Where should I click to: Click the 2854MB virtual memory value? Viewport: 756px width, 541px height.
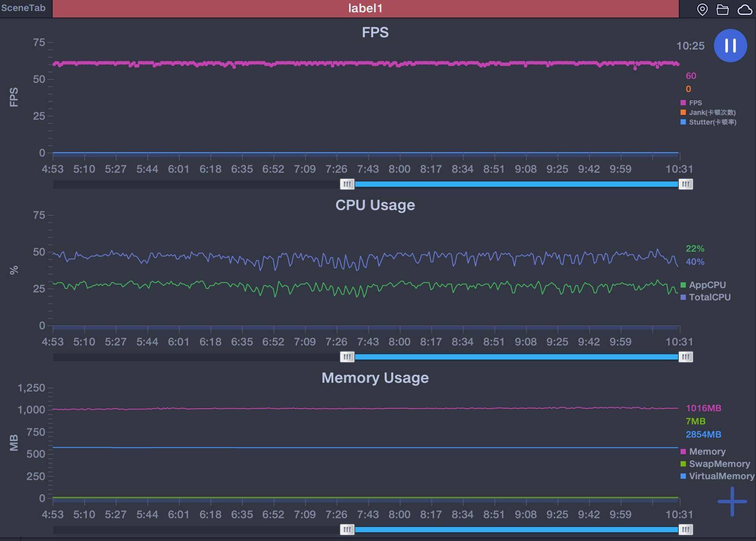pyautogui.click(x=703, y=434)
